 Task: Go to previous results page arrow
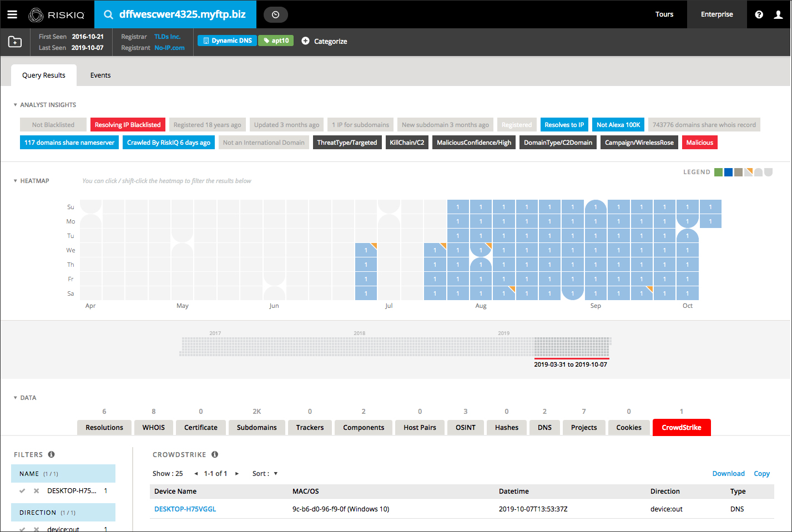196,474
